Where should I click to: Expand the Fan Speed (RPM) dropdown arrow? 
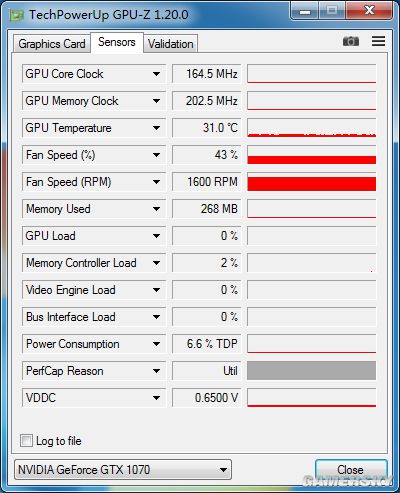(x=156, y=182)
